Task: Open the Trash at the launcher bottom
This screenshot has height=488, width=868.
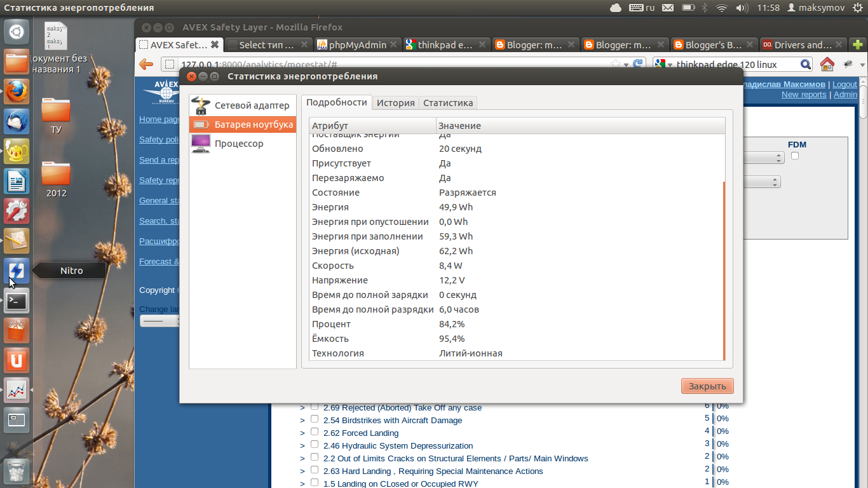Action: pos(17,470)
